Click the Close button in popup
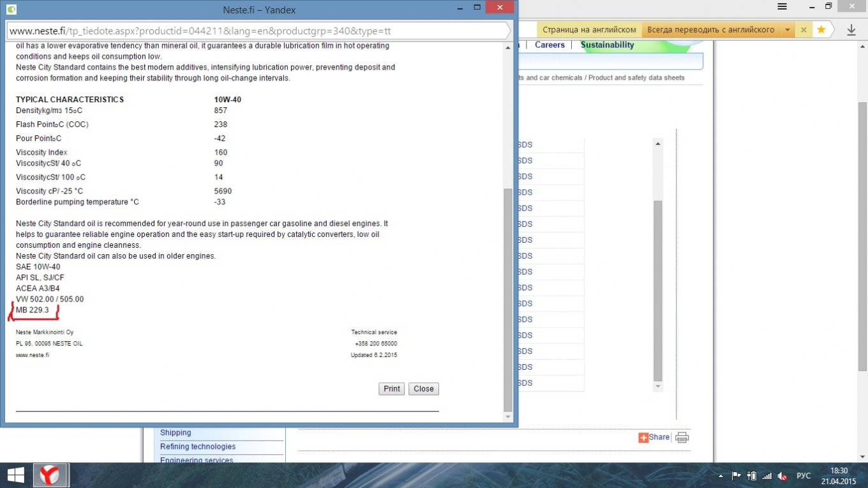The image size is (868, 488). tap(424, 389)
